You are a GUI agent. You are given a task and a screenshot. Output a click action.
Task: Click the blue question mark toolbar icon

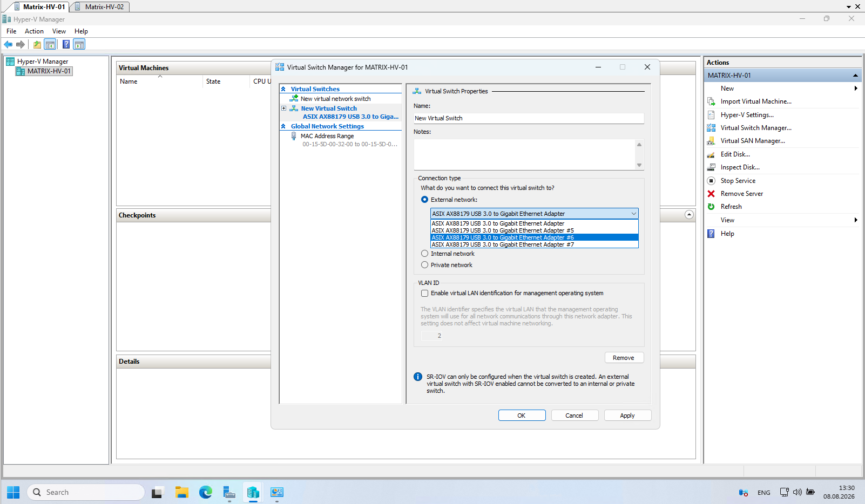(66, 44)
